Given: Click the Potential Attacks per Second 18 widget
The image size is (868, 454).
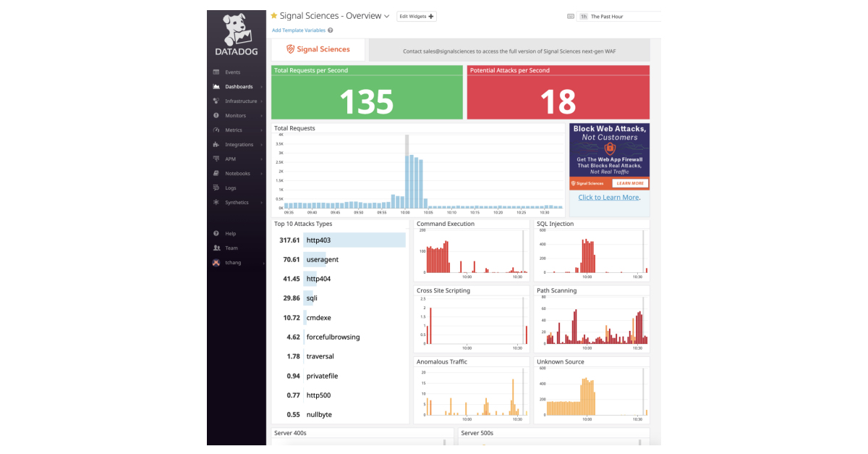Looking at the screenshot, I should [558, 92].
